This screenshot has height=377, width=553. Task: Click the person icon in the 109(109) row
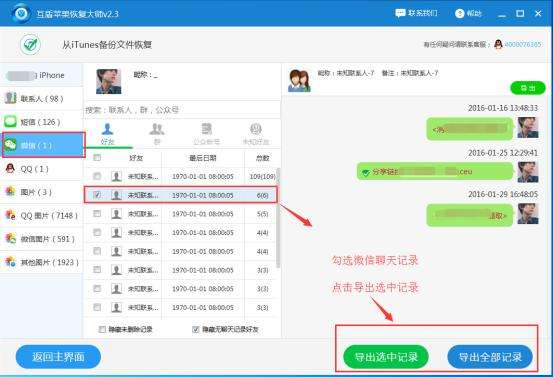(116, 176)
